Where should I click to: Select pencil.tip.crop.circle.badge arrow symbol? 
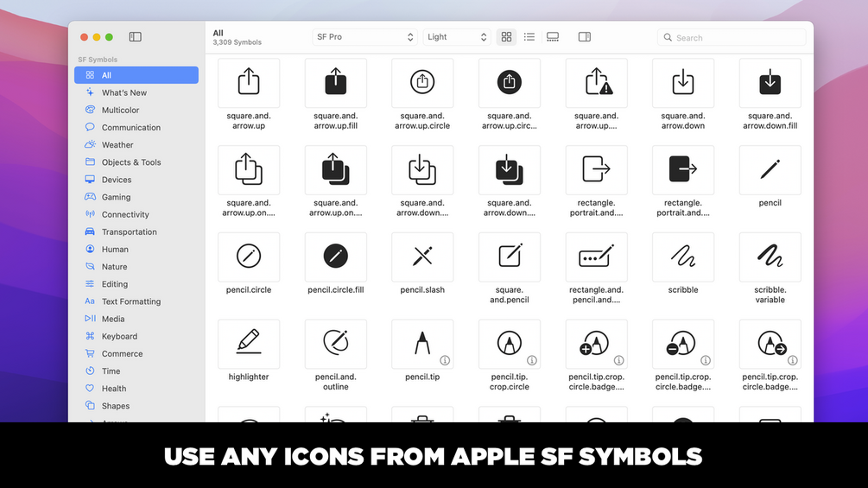tap(770, 344)
